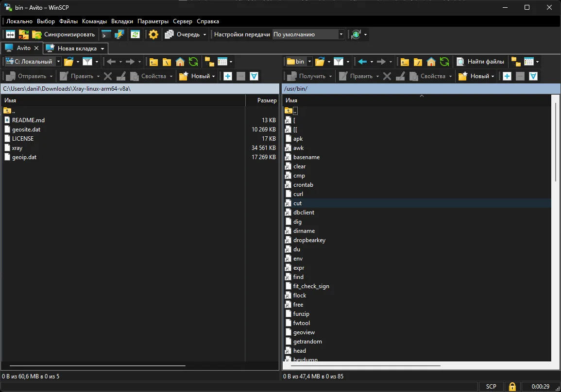Image resolution: width=561 pixels, height=392 pixels.
Task: Open in PuTTY icon with lightning bolt
Action: [x=119, y=34]
